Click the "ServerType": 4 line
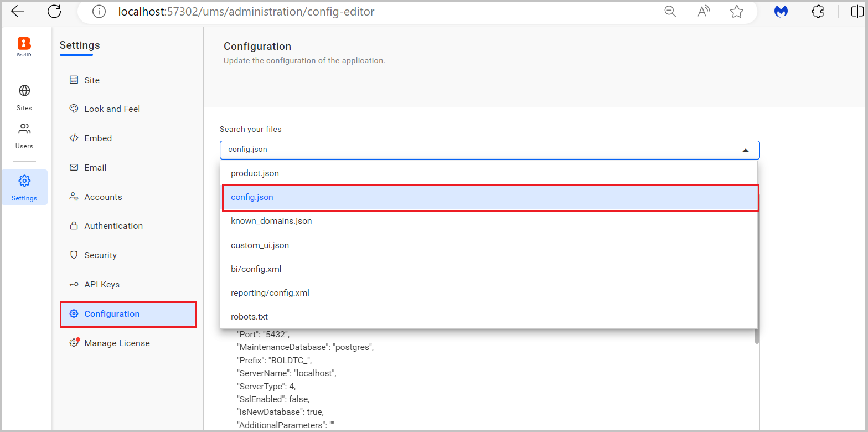This screenshot has height=432, width=868. [266, 386]
